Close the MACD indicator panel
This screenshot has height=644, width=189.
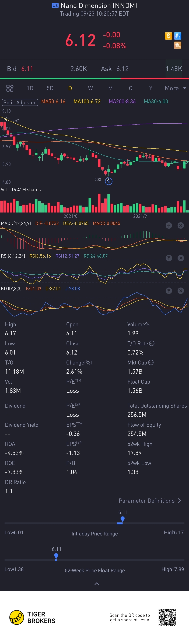click(181, 225)
